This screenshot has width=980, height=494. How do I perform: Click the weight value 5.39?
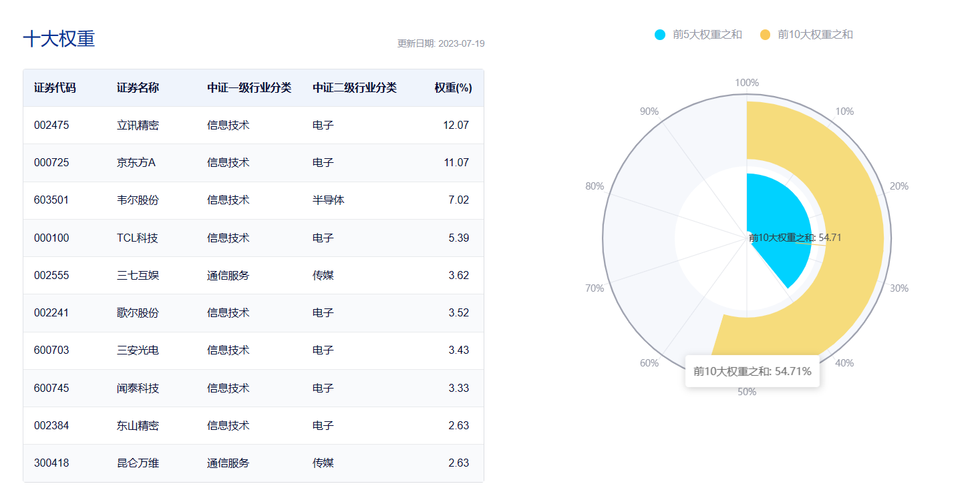(x=459, y=238)
